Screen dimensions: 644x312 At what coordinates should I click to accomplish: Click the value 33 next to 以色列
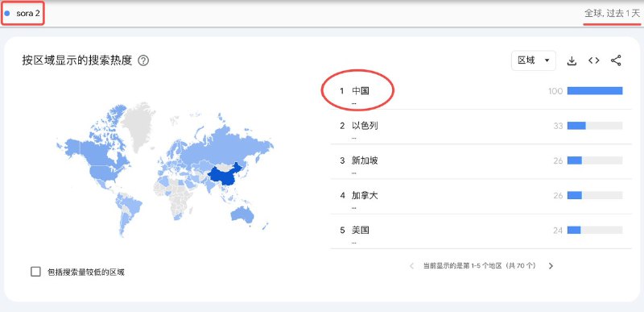(558, 126)
